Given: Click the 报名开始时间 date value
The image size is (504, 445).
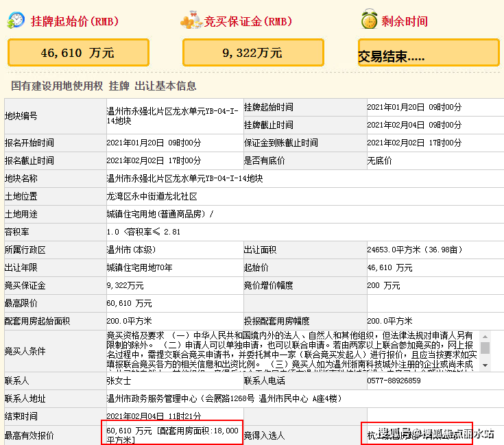Looking at the screenshot, I should click(x=154, y=143).
